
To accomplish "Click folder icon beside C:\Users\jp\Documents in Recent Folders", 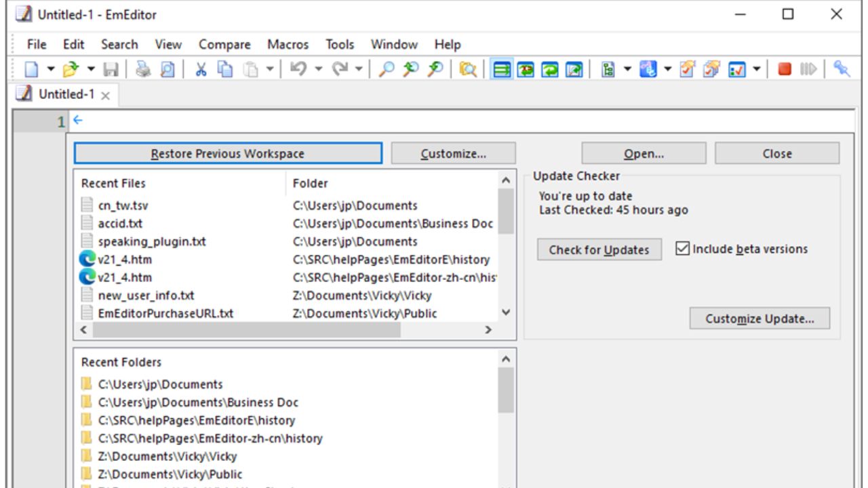I will [x=86, y=384].
